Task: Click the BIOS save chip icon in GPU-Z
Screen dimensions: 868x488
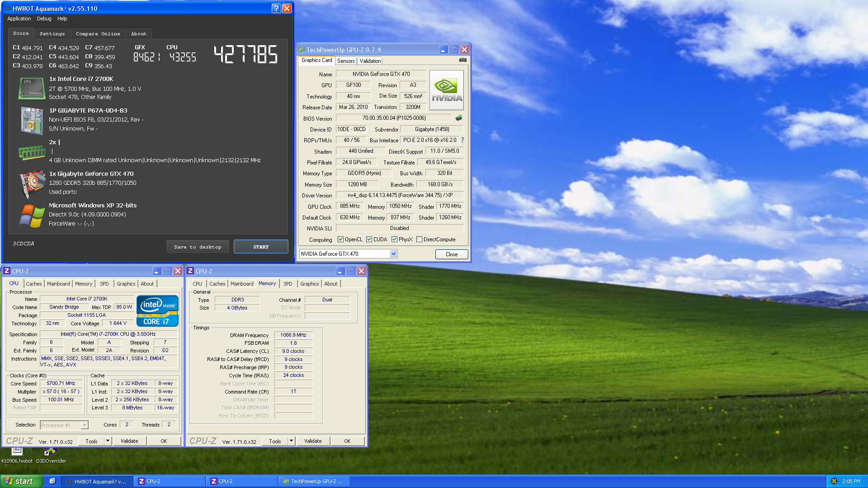Action: click(x=459, y=118)
